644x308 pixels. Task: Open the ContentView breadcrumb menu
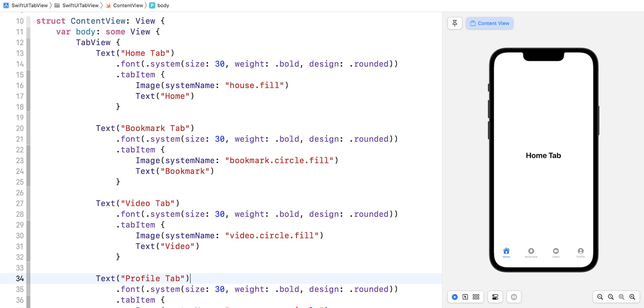tap(127, 5)
